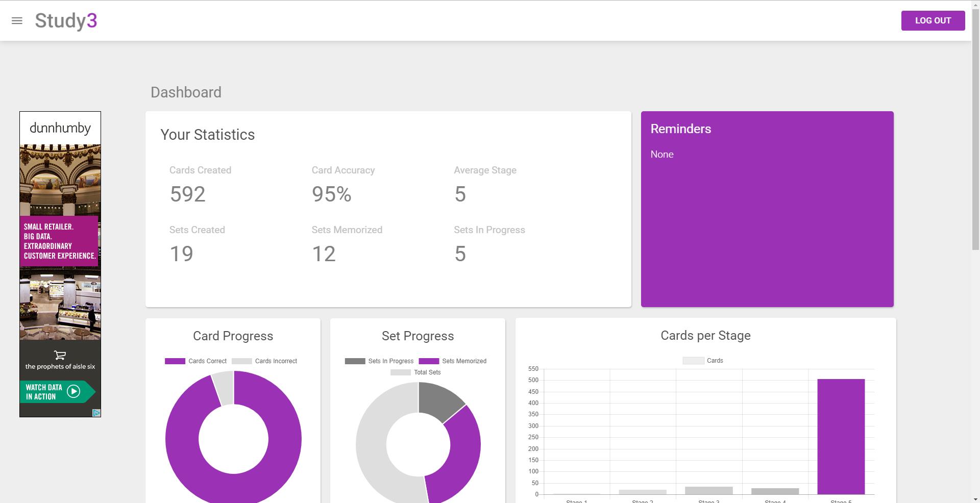
Task: Click the None text under Reminders
Action: 661,155
